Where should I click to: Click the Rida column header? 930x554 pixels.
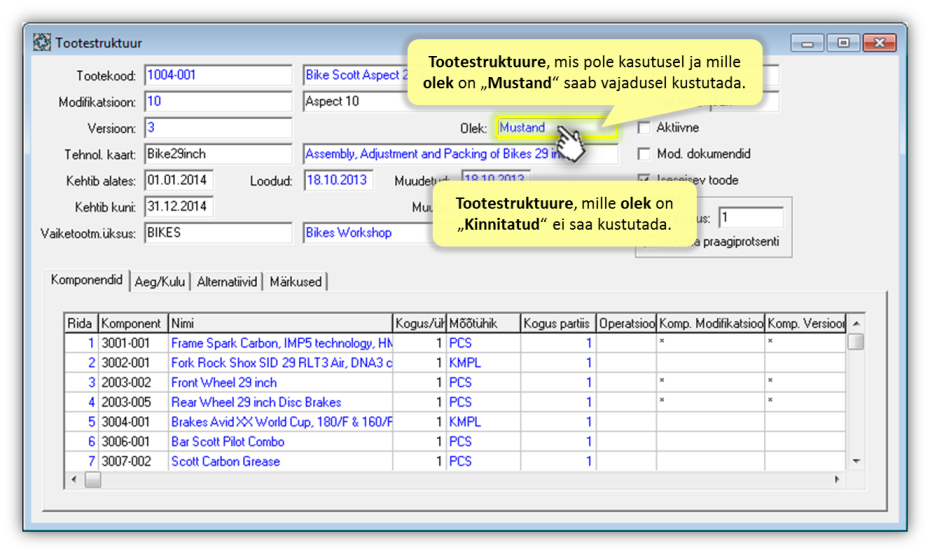tap(81, 323)
